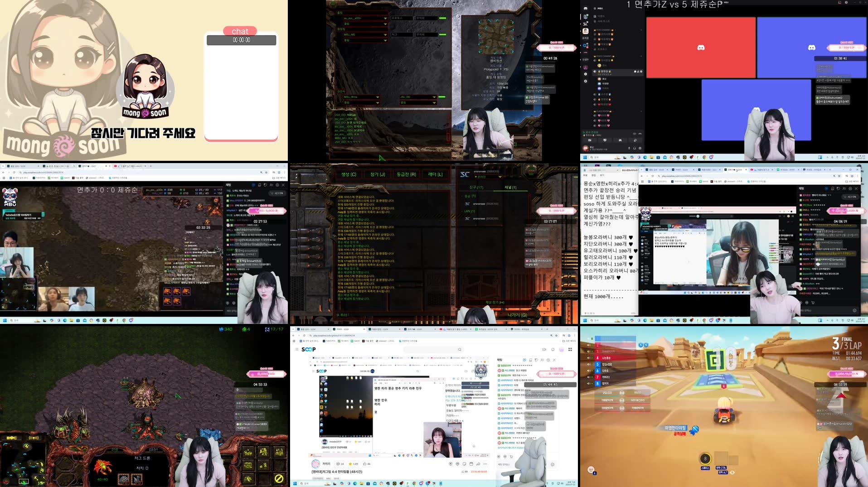
Task: Click the large SOOP logo on the page header
Action: (x=309, y=349)
